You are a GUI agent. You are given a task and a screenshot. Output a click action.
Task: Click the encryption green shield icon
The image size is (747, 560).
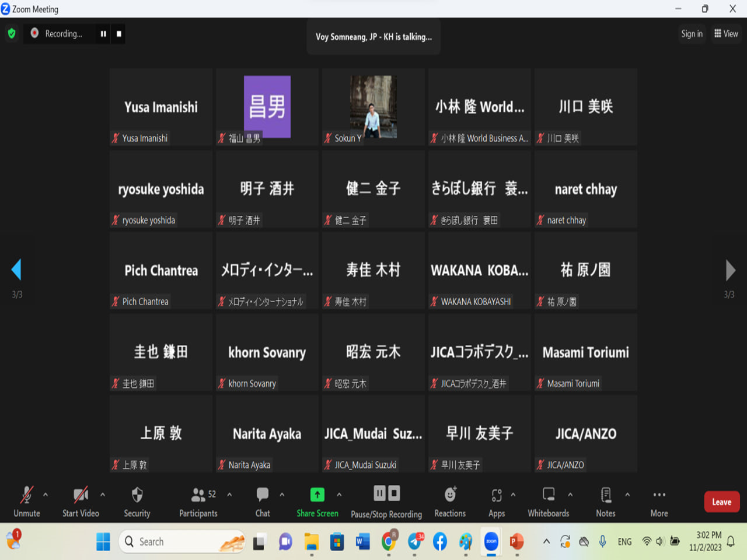pos(12,34)
